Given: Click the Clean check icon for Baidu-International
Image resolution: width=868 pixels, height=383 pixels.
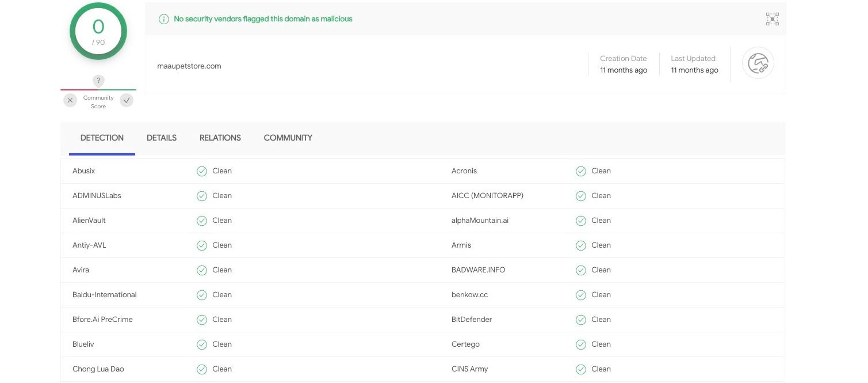Looking at the screenshot, I should click(202, 295).
